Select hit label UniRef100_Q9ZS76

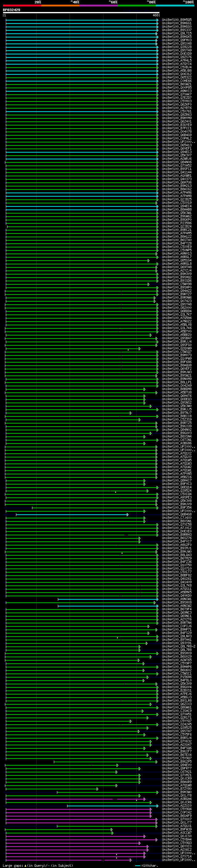[177, 57]
